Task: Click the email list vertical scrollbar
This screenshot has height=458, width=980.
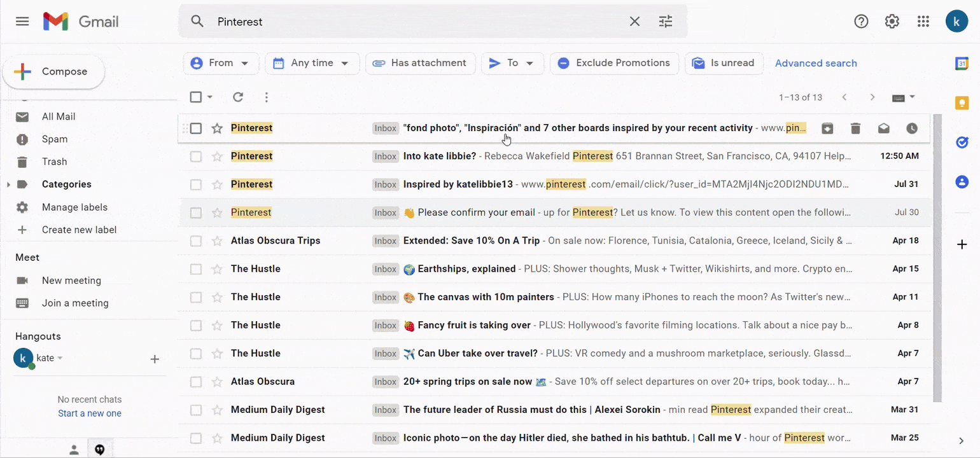Action: (937, 254)
